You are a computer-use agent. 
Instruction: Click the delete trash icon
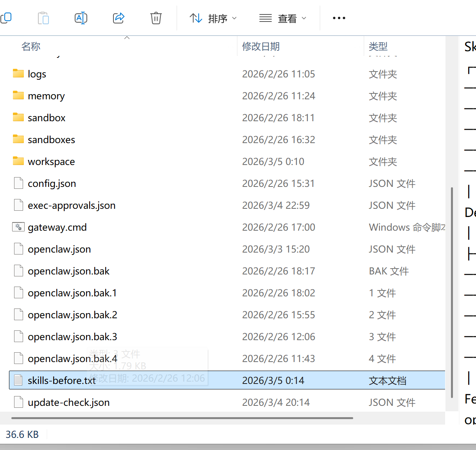click(156, 18)
